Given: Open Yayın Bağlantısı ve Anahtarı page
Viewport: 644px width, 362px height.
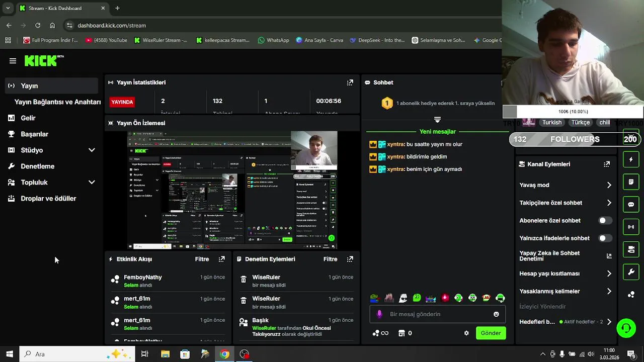Looking at the screenshot, I should (57, 102).
